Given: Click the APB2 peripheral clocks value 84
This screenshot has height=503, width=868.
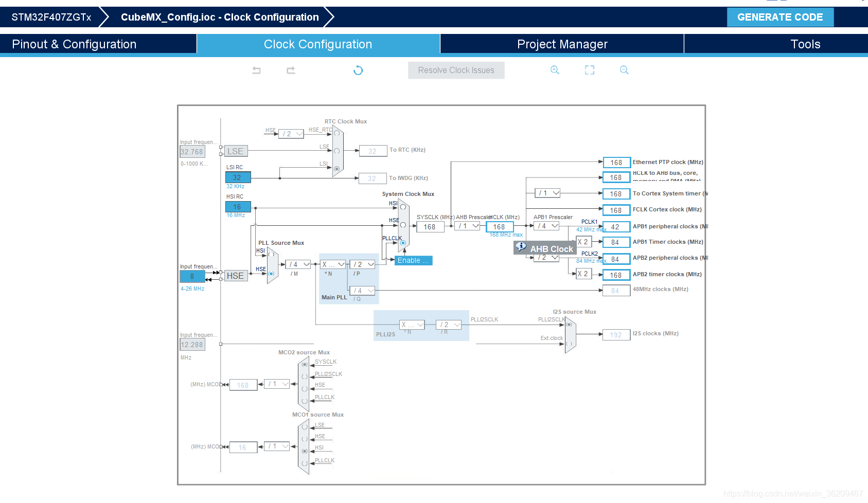Looking at the screenshot, I should (x=616, y=259).
